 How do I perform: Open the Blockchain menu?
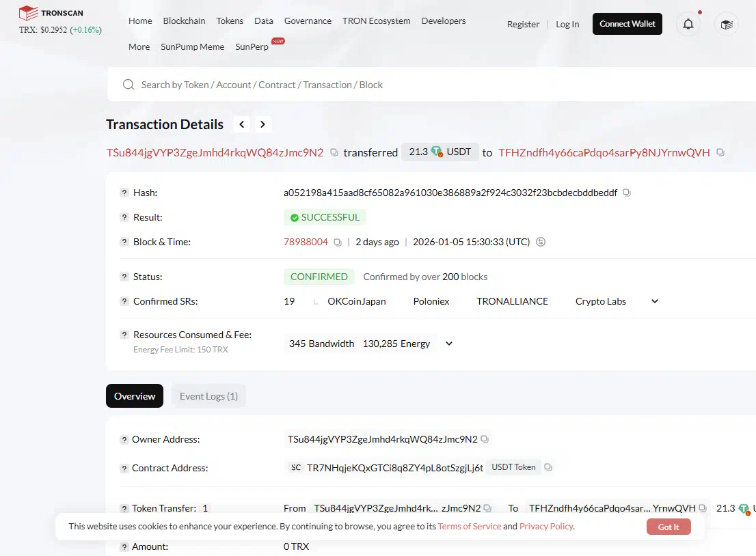coord(184,20)
